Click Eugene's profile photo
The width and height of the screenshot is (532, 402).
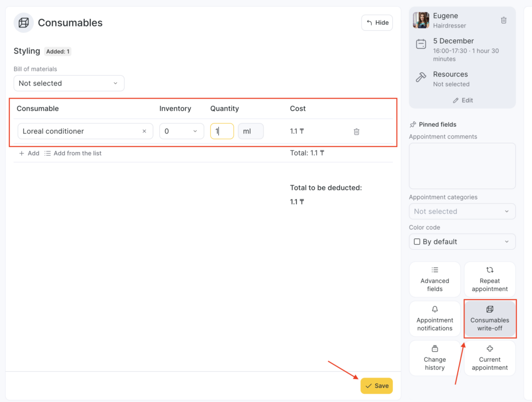pos(421,20)
